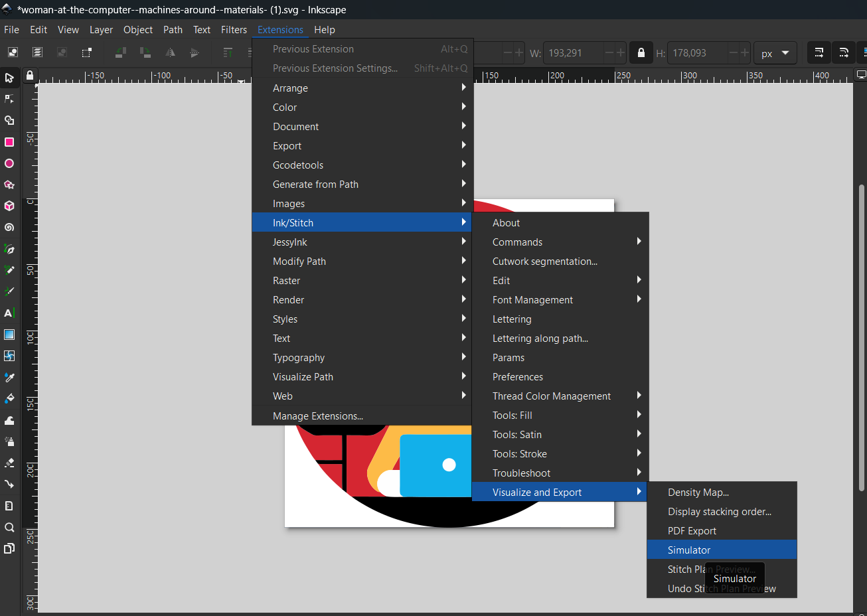
Task: Click the Deselect icon in the top toolbar
Action: (x=62, y=52)
